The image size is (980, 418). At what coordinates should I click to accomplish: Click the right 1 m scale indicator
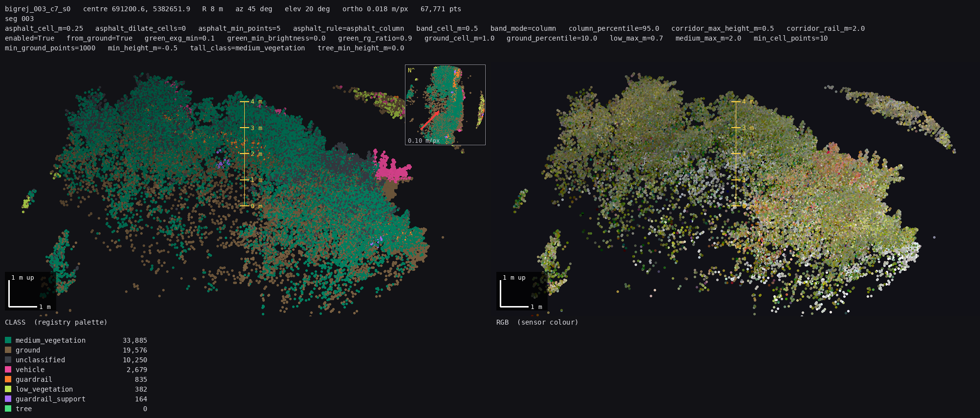(x=522, y=291)
